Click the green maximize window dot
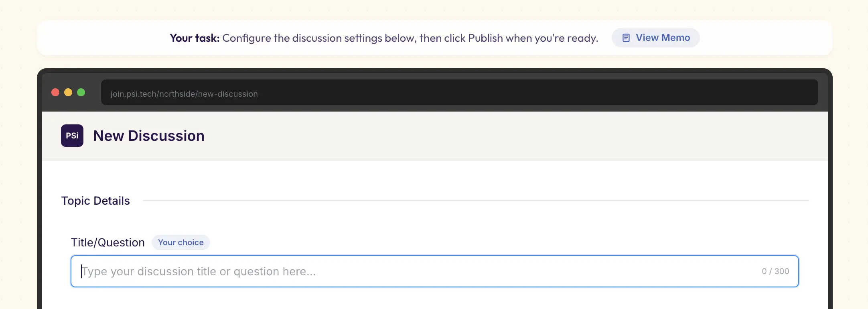Viewport: 868px width, 309px height. click(81, 92)
